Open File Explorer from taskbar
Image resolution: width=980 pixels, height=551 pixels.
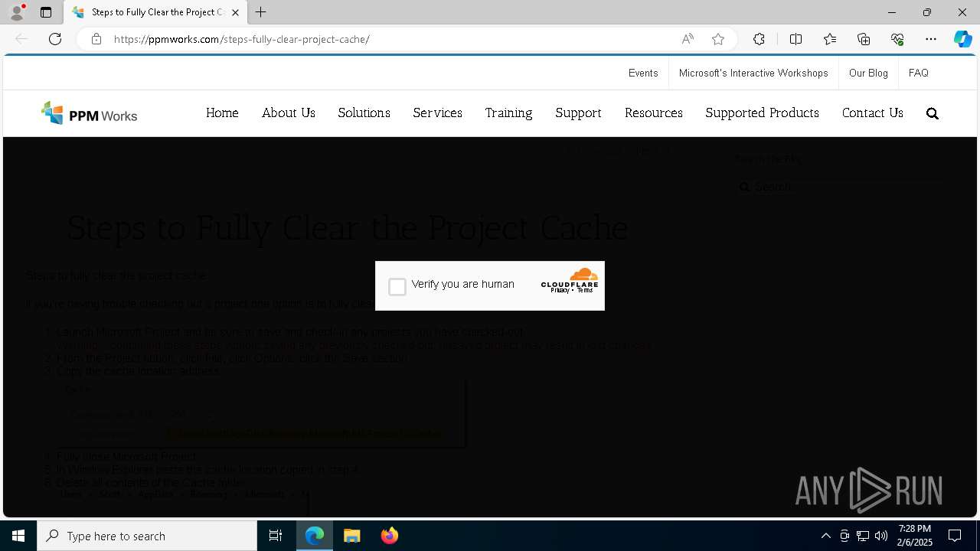(352, 536)
